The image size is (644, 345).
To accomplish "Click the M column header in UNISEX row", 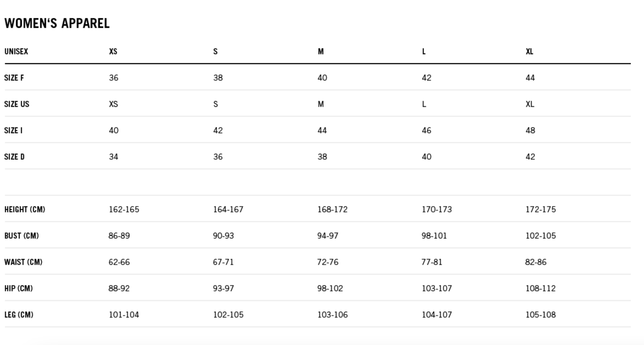I will 321,52.
